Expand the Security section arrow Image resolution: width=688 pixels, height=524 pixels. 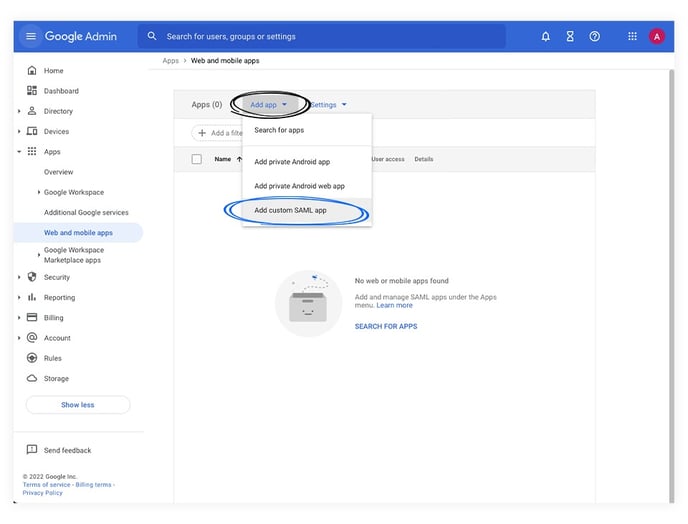[x=19, y=277]
